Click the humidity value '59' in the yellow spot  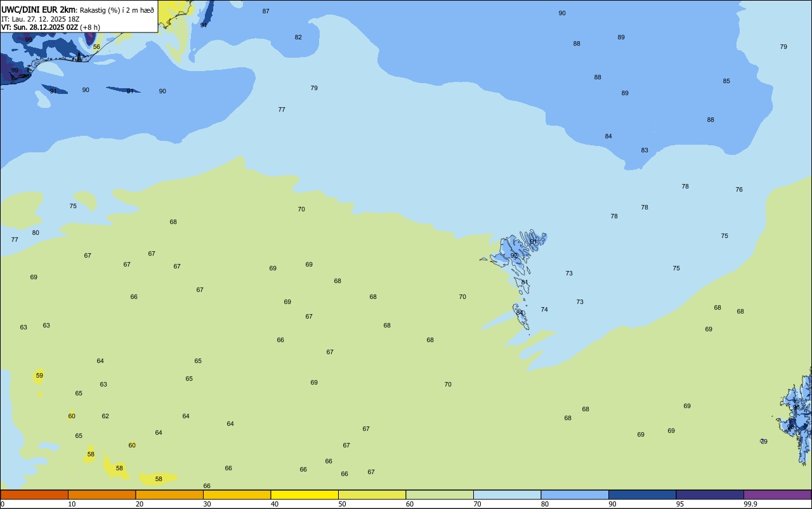[39, 376]
